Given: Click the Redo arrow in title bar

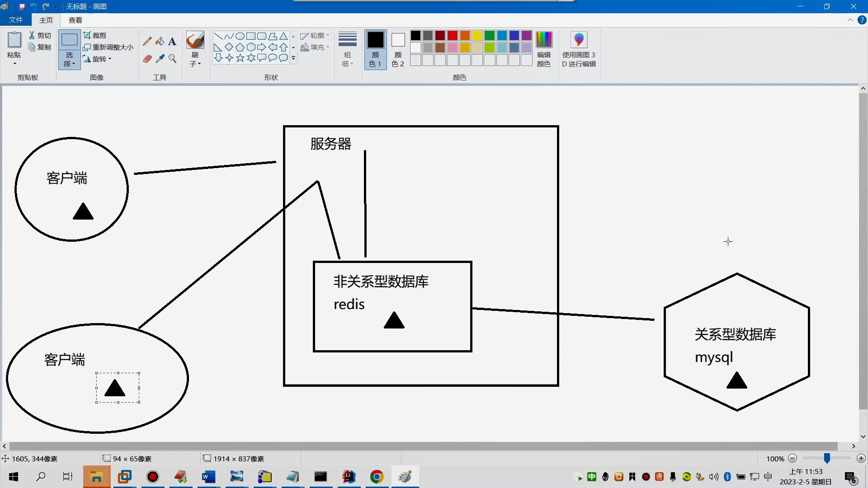Looking at the screenshot, I should [x=45, y=7].
